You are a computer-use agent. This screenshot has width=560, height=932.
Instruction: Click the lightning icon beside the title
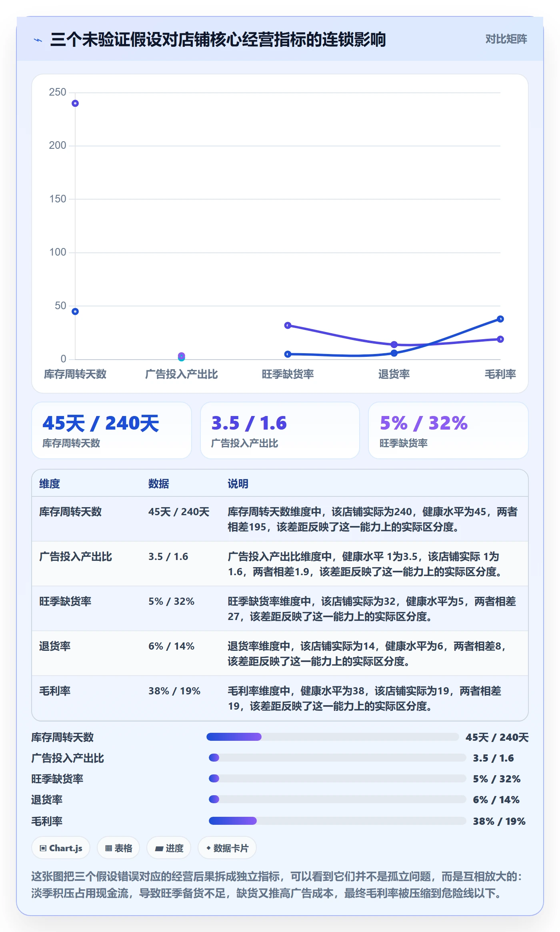coord(38,40)
